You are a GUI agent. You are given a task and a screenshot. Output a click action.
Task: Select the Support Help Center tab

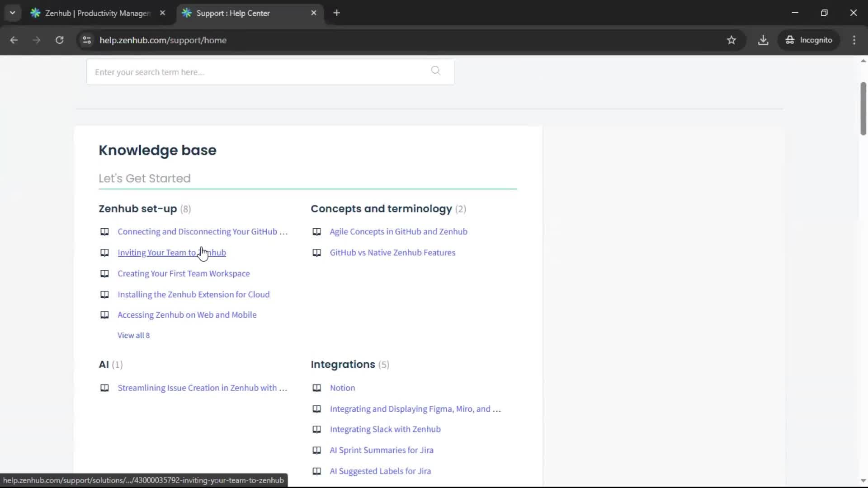coord(233,13)
